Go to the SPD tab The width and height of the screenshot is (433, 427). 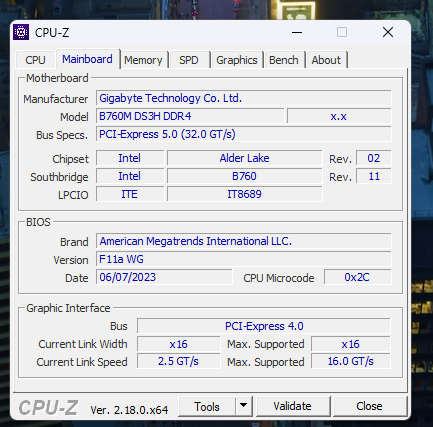189,60
